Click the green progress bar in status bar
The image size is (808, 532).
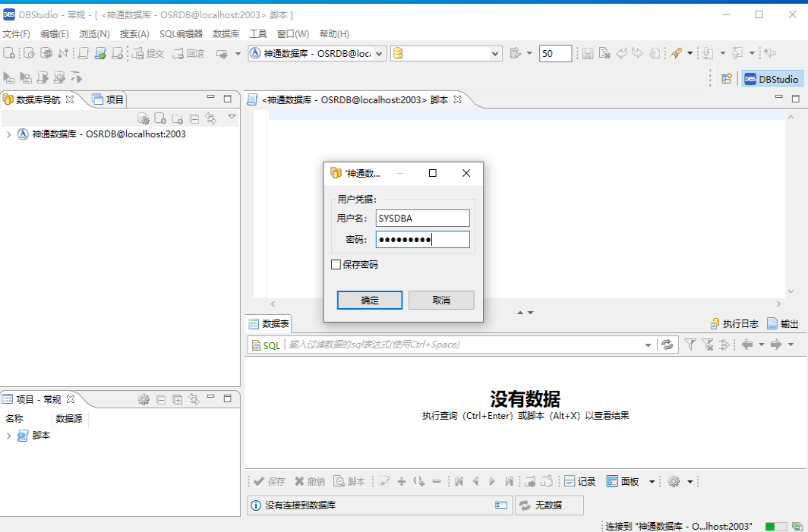coord(777,527)
